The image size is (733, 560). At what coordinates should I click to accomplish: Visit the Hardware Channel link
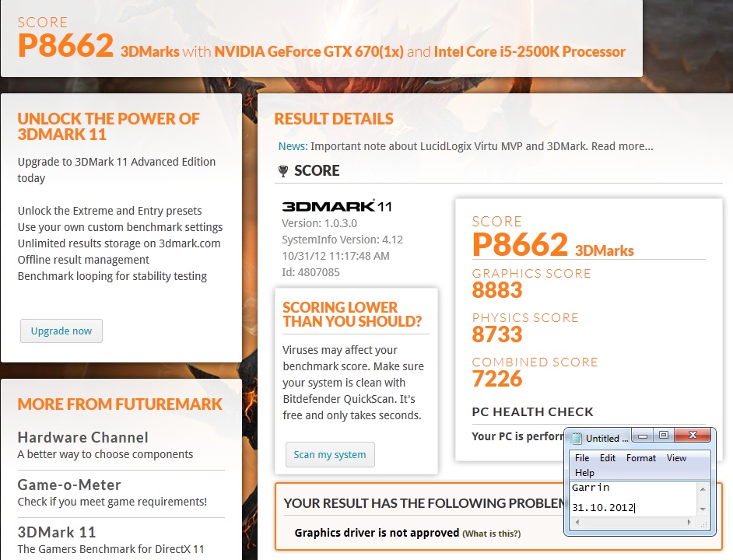[82, 438]
